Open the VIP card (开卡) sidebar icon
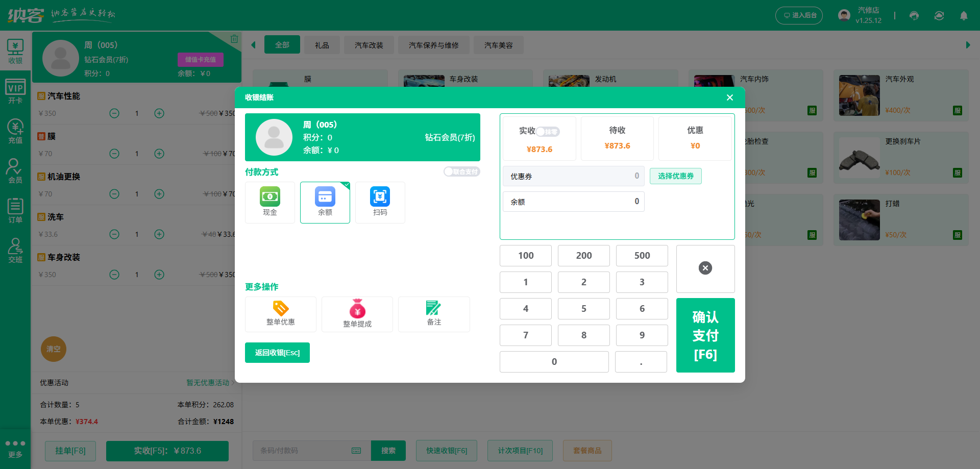This screenshot has width=980, height=469. pyautogui.click(x=15, y=91)
